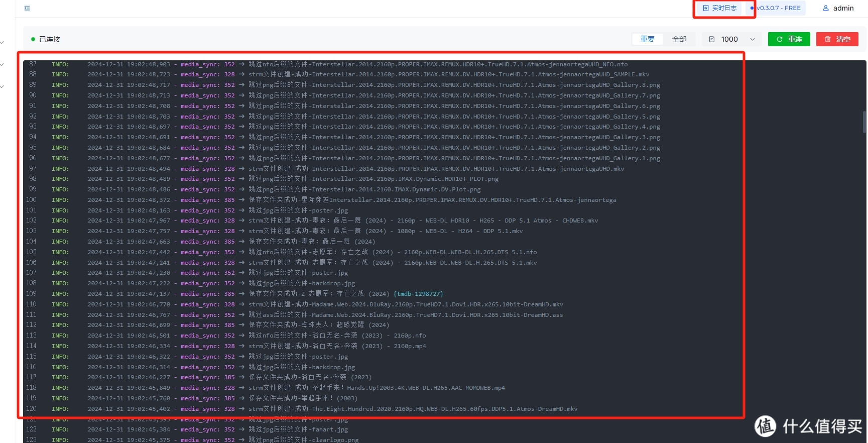The width and height of the screenshot is (868, 443).
Task: Click the log viewer vertical scrollbar thumb
Action: [x=864, y=122]
